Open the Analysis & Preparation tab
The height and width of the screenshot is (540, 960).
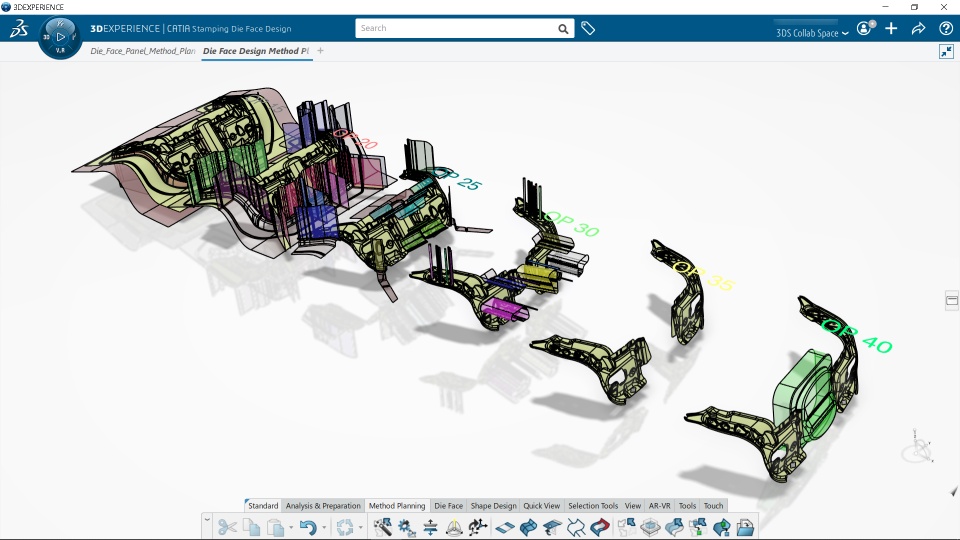pyautogui.click(x=323, y=506)
